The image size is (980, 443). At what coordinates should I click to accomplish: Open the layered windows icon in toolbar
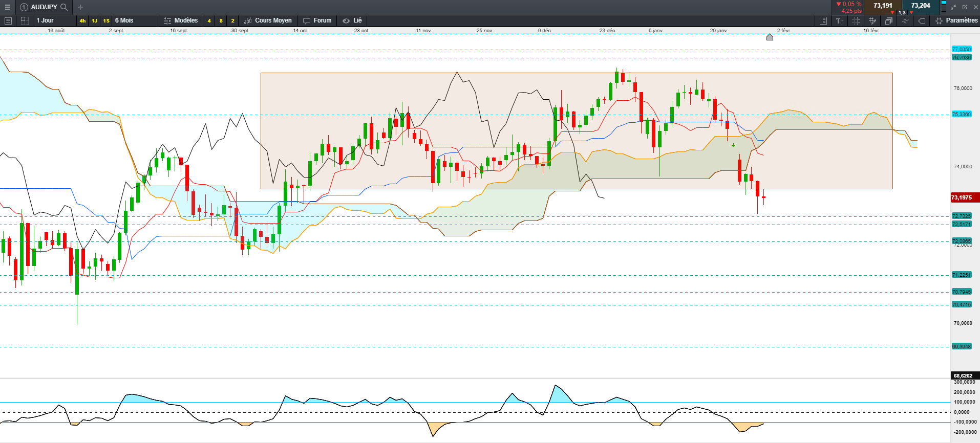pos(889,21)
